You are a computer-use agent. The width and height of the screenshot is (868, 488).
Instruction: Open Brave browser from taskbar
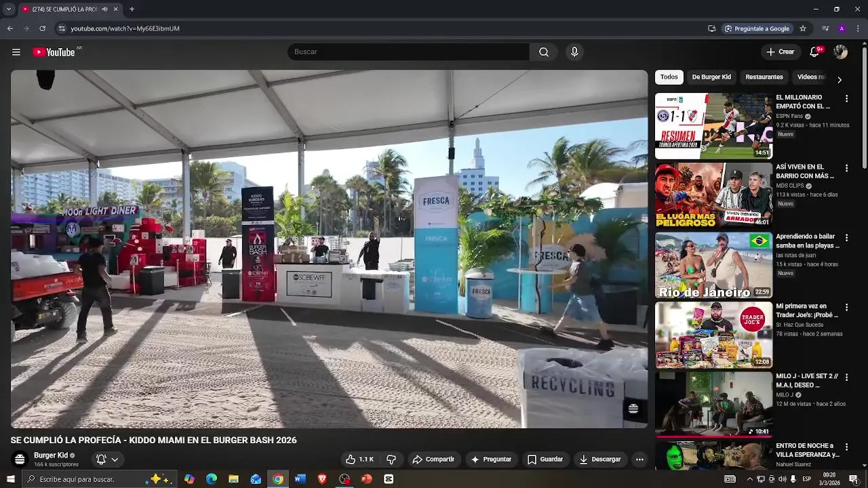pyautogui.click(x=322, y=479)
